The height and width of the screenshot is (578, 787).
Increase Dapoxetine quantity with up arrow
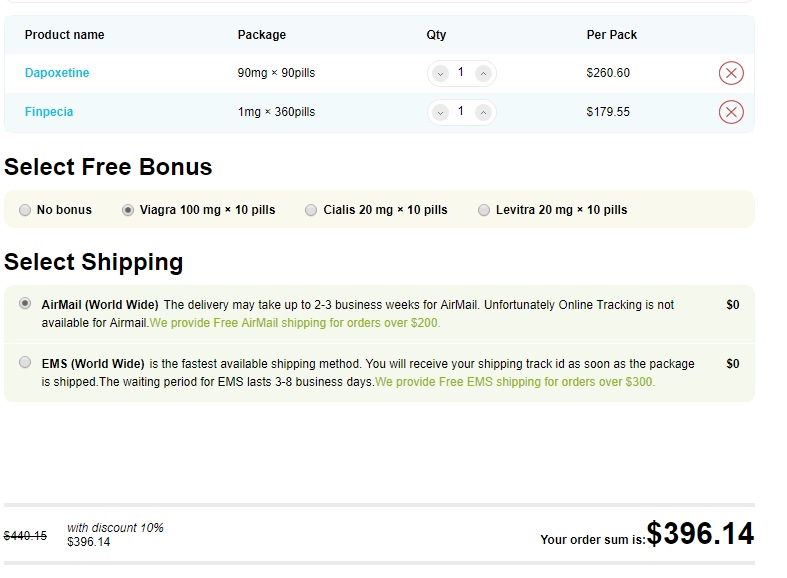(x=483, y=74)
